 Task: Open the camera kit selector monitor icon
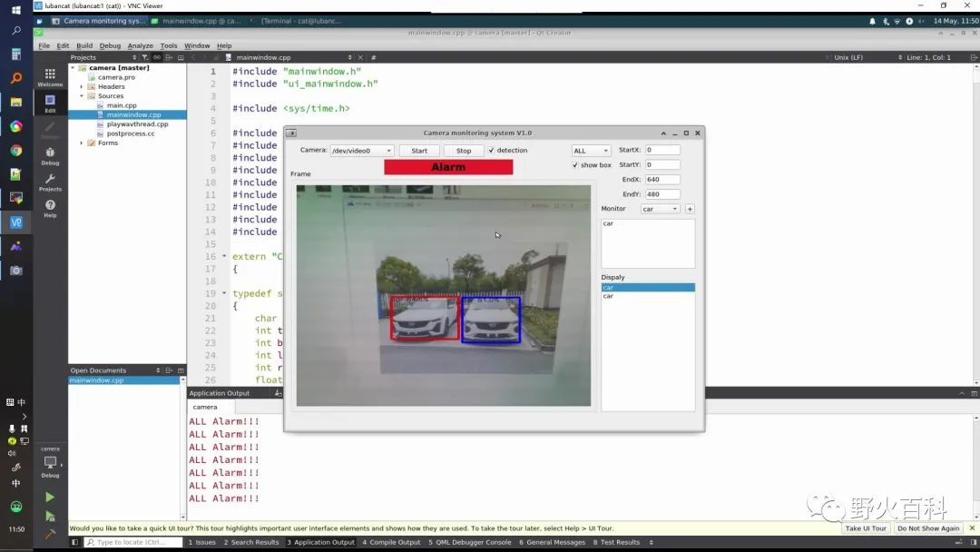click(x=50, y=463)
